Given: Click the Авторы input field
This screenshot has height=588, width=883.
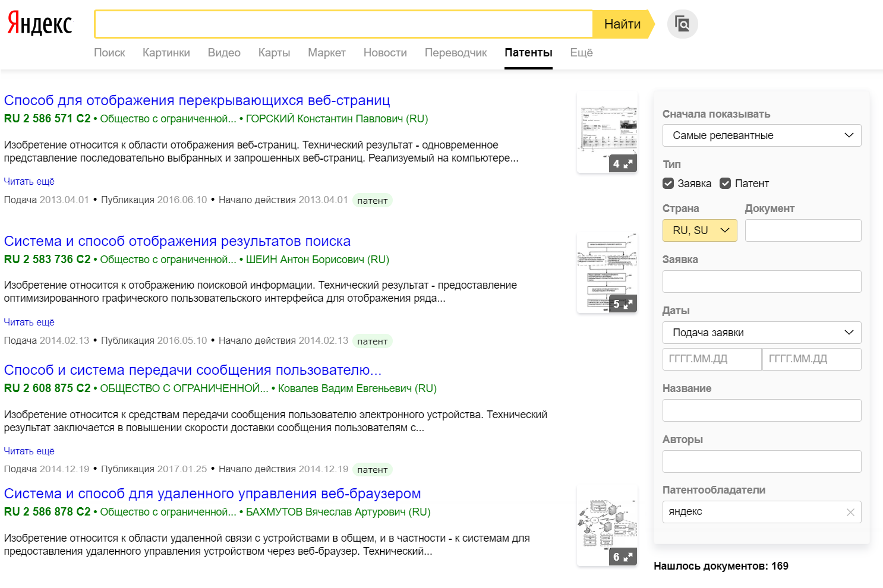Looking at the screenshot, I should (x=762, y=461).
